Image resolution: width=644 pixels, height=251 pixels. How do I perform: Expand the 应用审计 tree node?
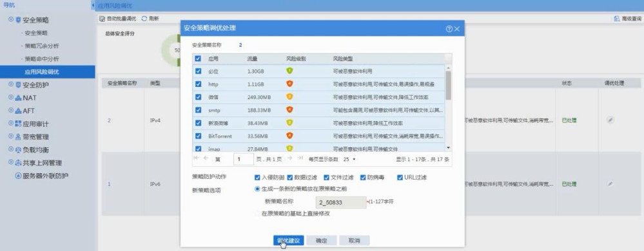pos(11,124)
